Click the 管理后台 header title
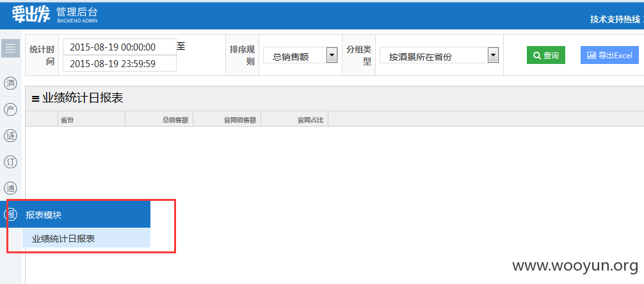 tap(77, 12)
